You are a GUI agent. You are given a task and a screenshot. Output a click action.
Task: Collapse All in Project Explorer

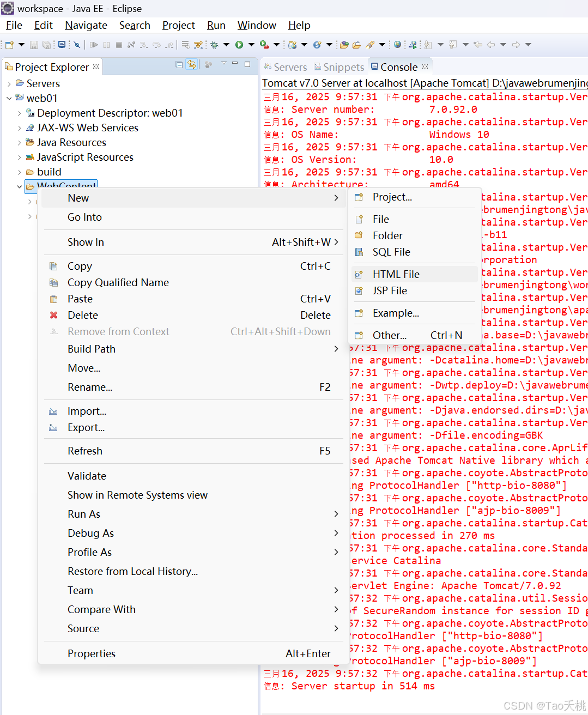click(179, 64)
